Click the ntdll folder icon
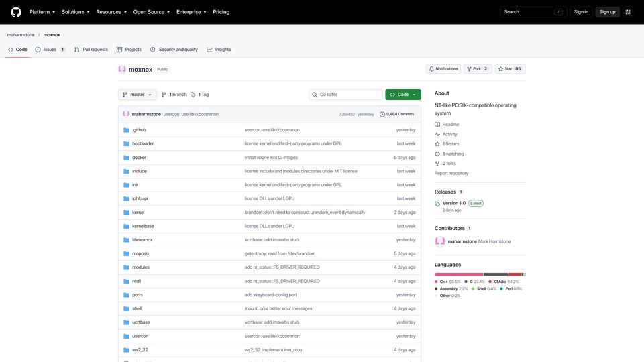The image size is (644, 362). point(127,281)
